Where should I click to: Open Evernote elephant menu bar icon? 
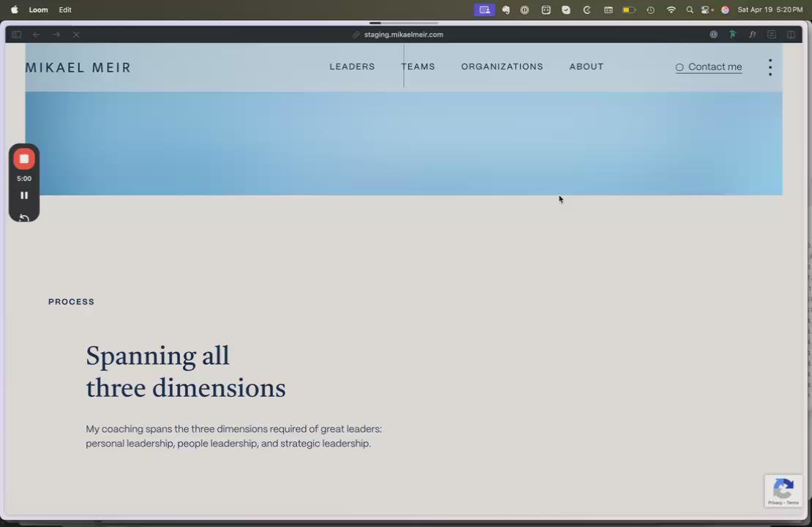pos(505,10)
